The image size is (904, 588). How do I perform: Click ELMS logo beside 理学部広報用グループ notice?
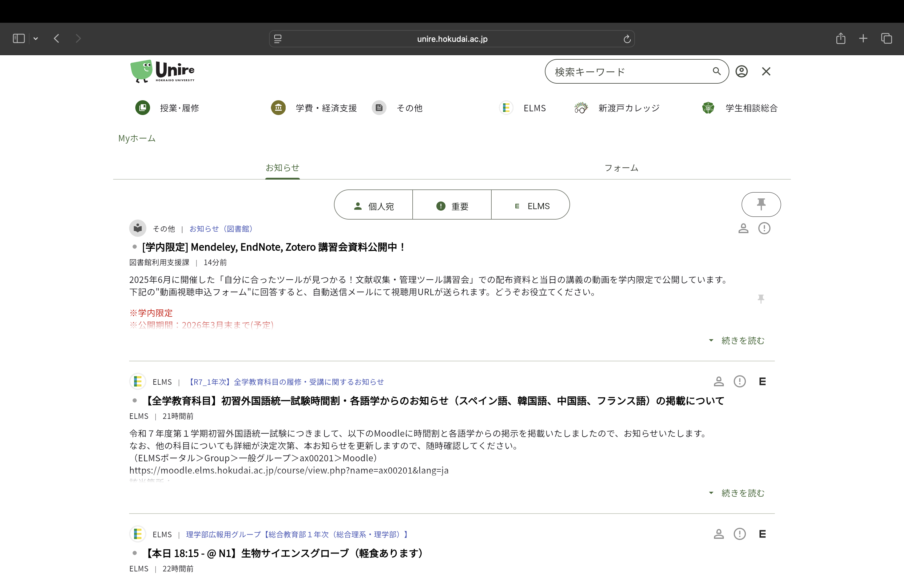[137, 534]
